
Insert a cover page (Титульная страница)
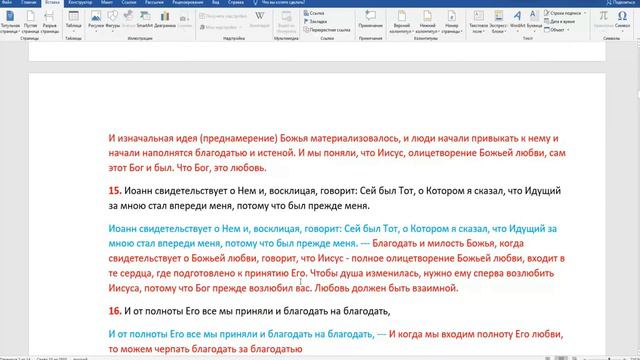[10, 22]
